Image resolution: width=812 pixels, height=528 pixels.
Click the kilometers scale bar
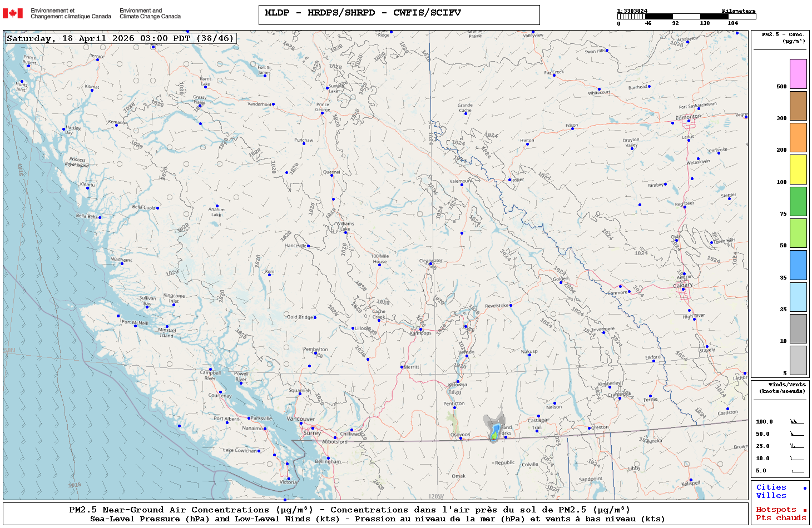pyautogui.click(x=686, y=17)
